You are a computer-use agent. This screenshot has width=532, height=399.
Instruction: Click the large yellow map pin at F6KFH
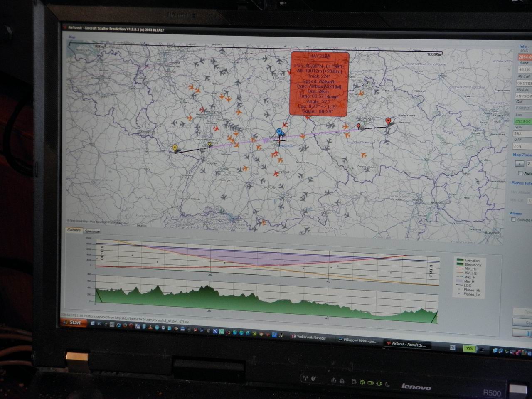click(175, 148)
